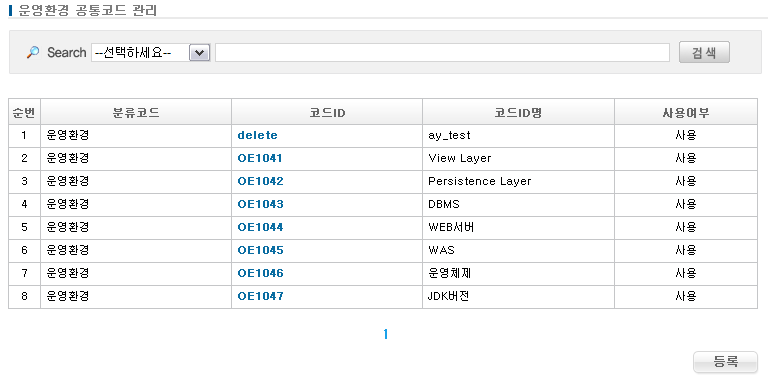The width and height of the screenshot is (773, 378).
Task: Focus the search keyword text field
Action: (x=442, y=53)
